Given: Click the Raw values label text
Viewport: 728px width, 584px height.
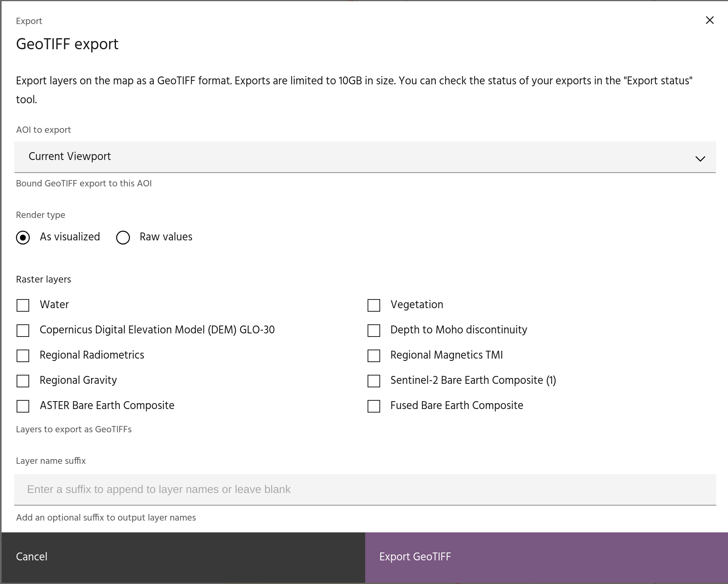Looking at the screenshot, I should pyautogui.click(x=166, y=237).
